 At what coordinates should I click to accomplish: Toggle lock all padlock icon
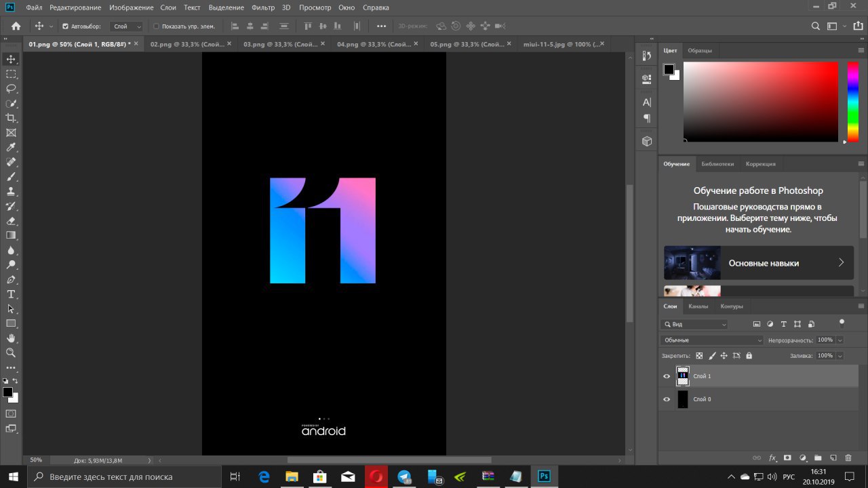click(749, 355)
